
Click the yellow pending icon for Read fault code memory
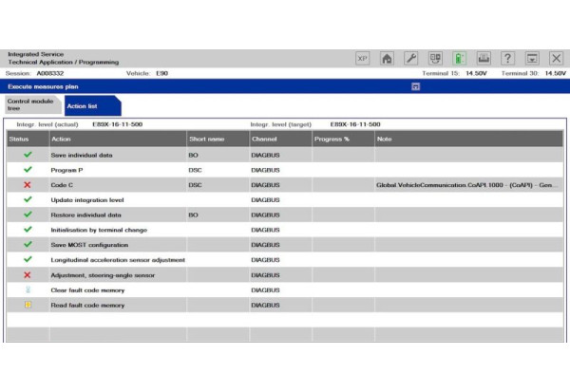28,305
